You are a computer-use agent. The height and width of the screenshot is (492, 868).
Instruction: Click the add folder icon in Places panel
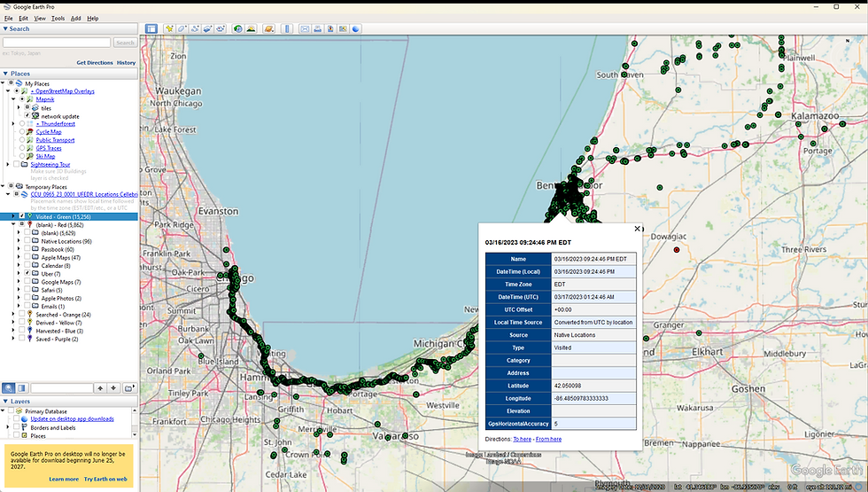click(x=129, y=388)
